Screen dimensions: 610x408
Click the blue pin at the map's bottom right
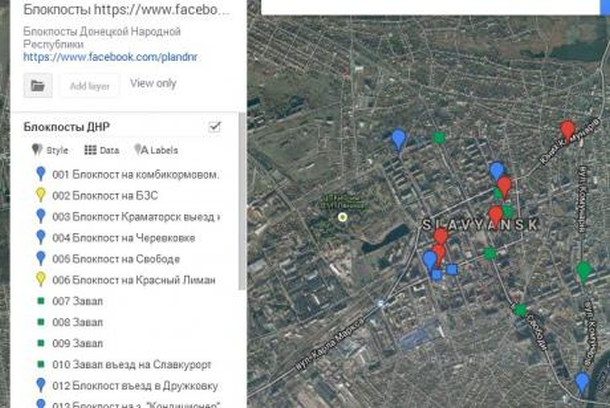(x=582, y=382)
